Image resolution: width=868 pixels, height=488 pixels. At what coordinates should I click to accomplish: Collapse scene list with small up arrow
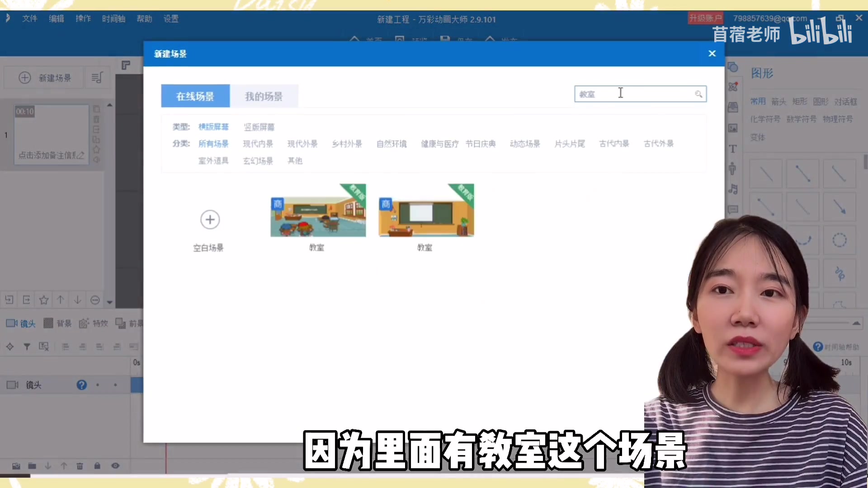point(109,105)
